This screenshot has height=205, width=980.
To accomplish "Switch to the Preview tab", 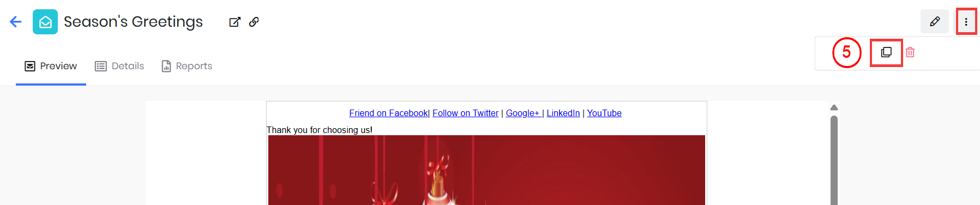I will point(51,66).
